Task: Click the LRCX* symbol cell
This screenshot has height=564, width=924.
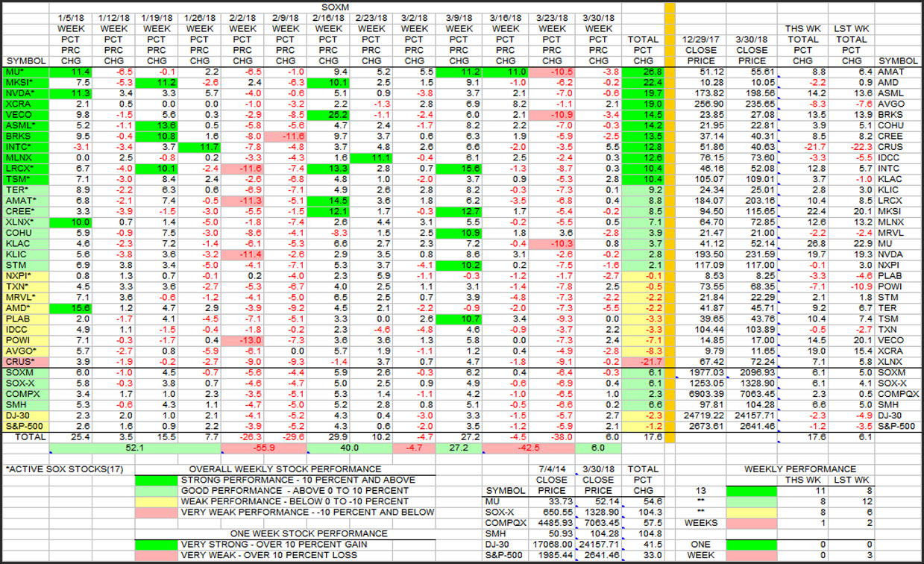Action: click(x=25, y=169)
